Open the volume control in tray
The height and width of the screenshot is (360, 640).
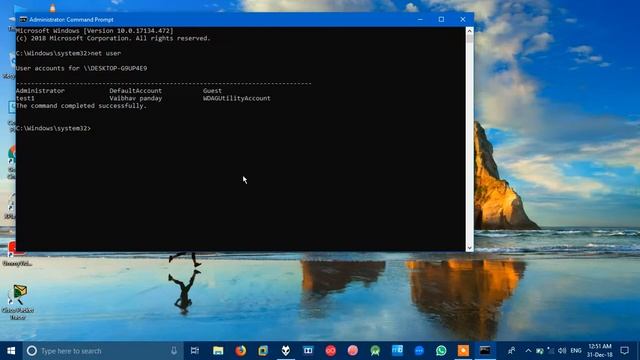tap(562, 351)
